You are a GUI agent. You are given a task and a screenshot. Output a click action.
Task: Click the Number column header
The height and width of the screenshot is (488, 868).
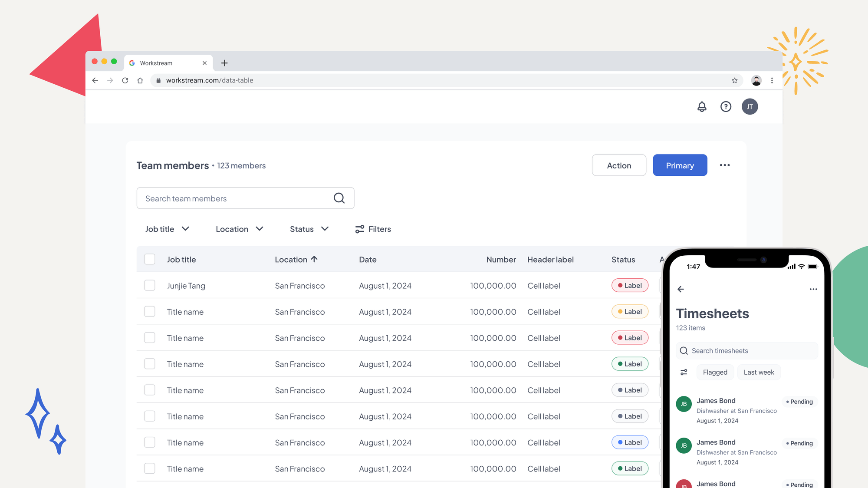click(x=501, y=260)
